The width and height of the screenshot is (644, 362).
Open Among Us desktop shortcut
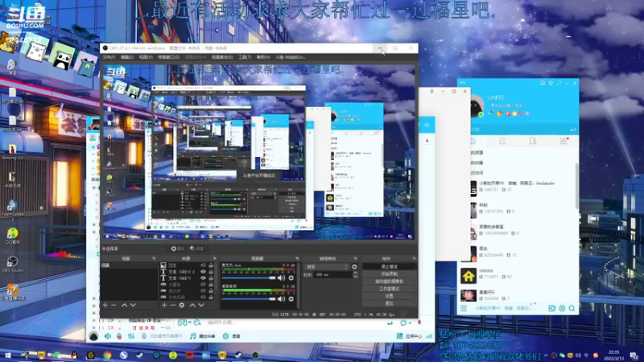[x=12, y=151]
